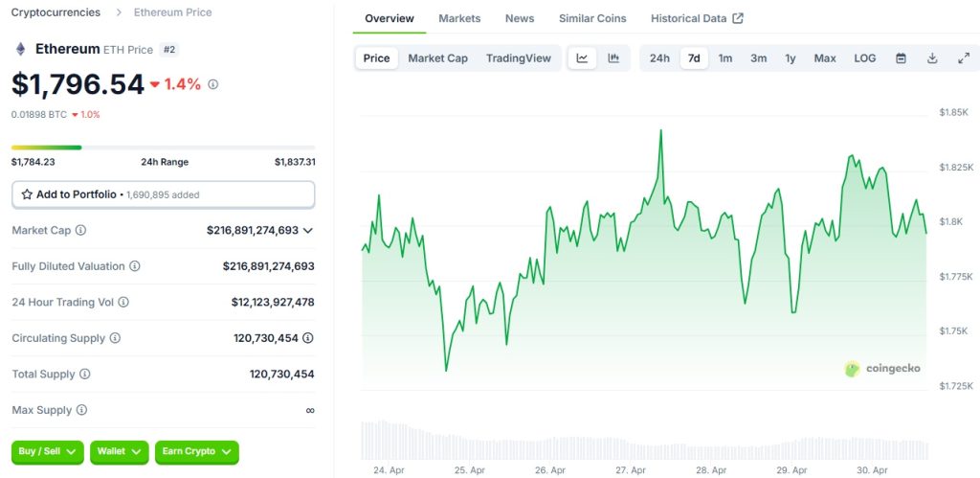This screenshot has height=478, width=980.
Task: Click the Ethereum coin logo icon
Action: pos(21,50)
